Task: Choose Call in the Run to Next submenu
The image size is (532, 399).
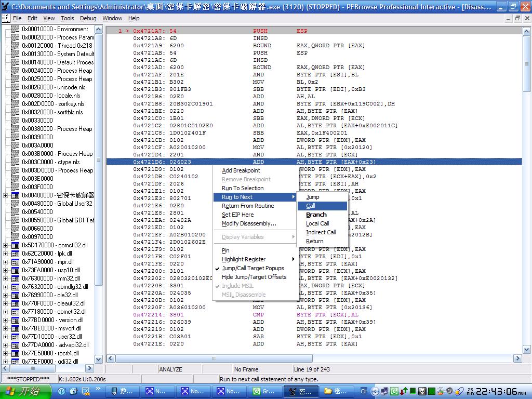Action: 322,206
